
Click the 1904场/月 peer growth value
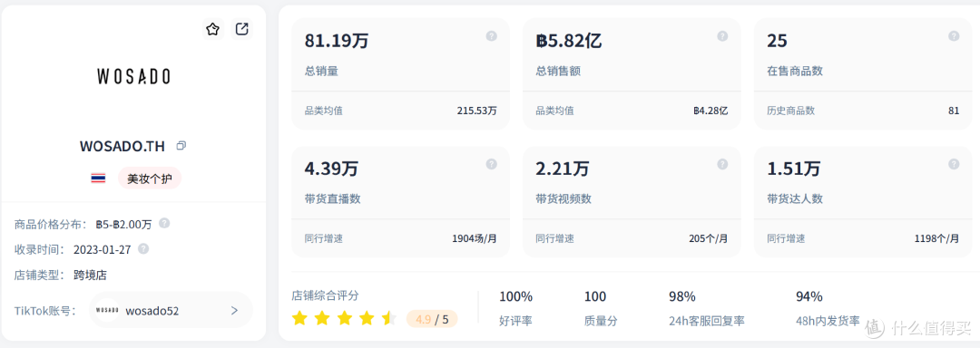(x=475, y=238)
